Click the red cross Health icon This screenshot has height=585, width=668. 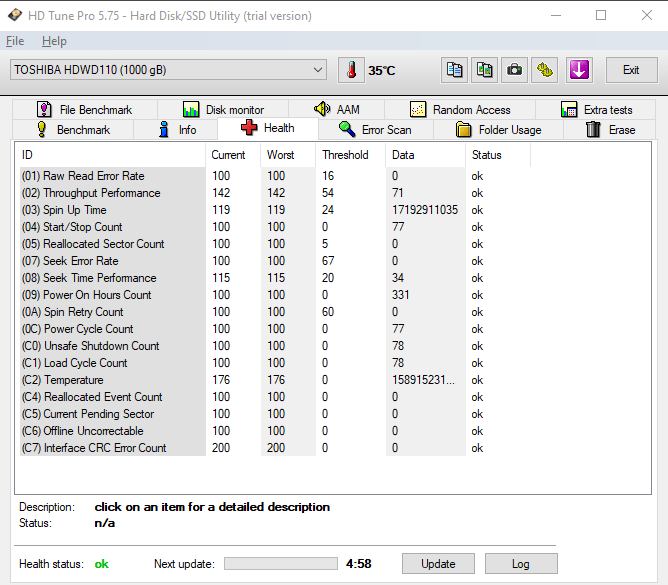(x=249, y=127)
